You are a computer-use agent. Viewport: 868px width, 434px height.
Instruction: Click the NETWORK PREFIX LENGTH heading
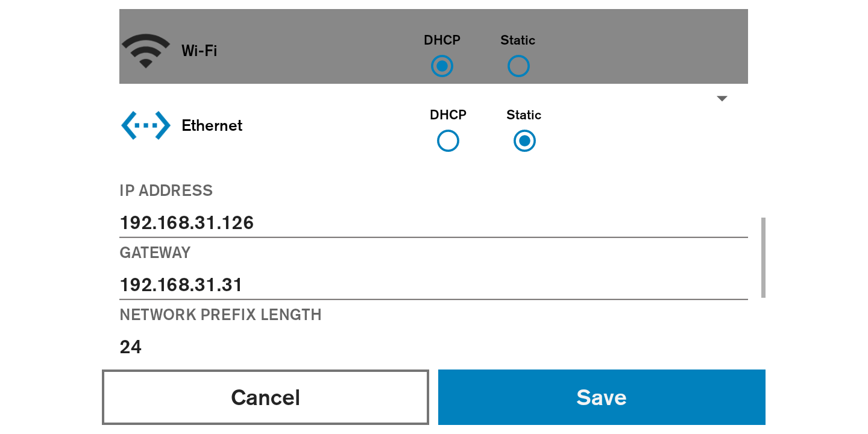pos(221,315)
